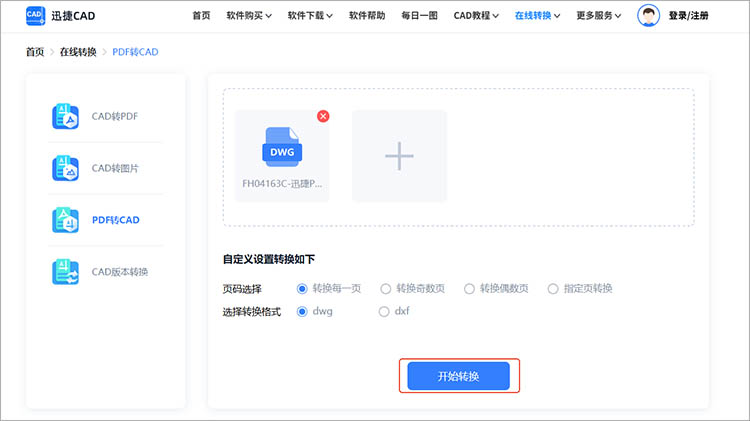Choose dxf output format
750x421 pixels.
tap(384, 311)
